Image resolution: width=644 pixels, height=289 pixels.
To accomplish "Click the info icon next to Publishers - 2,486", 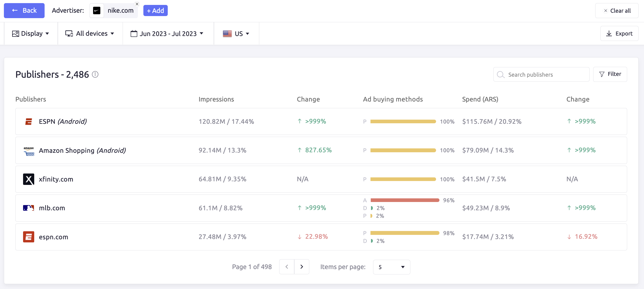I will click(x=95, y=74).
